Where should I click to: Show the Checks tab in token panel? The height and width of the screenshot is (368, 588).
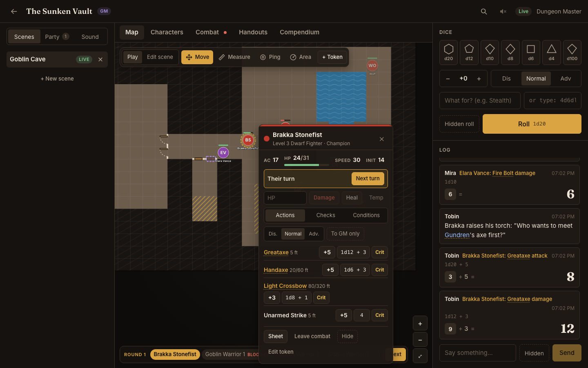pos(326,215)
